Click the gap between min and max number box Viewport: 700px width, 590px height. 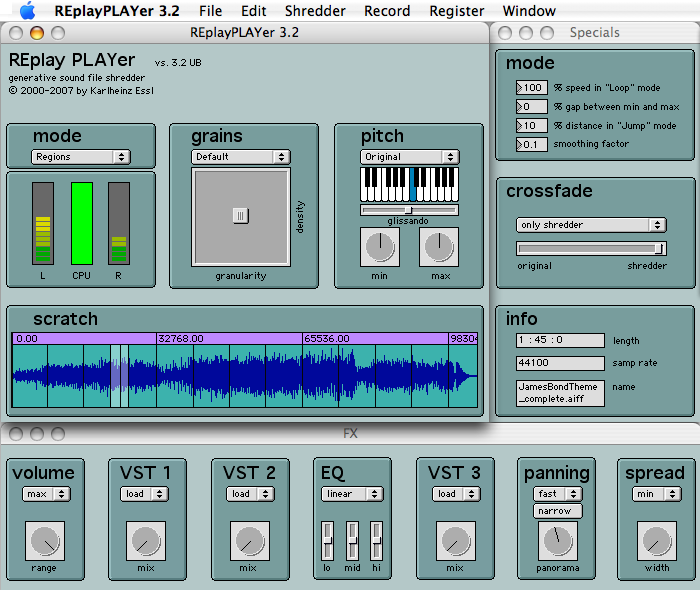[x=532, y=107]
